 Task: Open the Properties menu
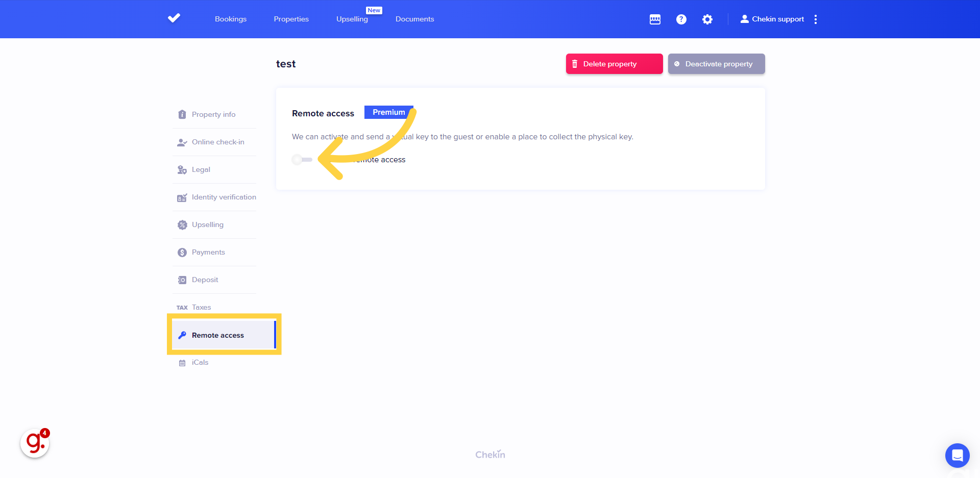point(291,19)
